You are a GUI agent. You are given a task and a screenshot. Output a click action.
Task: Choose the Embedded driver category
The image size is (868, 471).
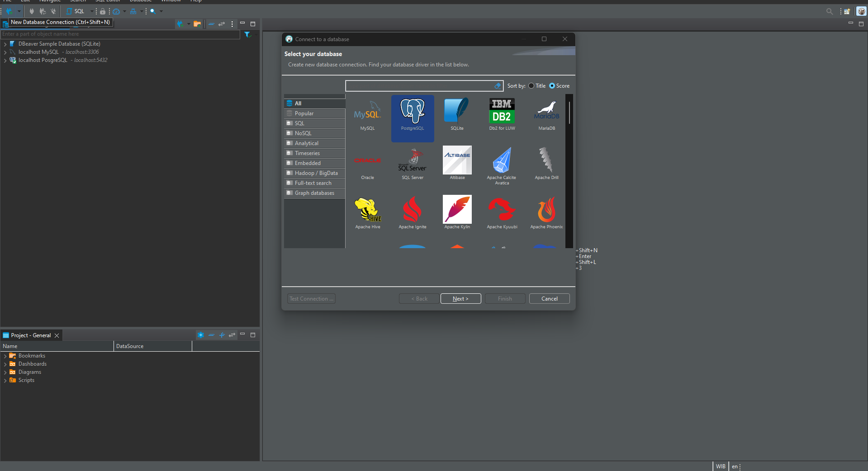tap(314, 163)
